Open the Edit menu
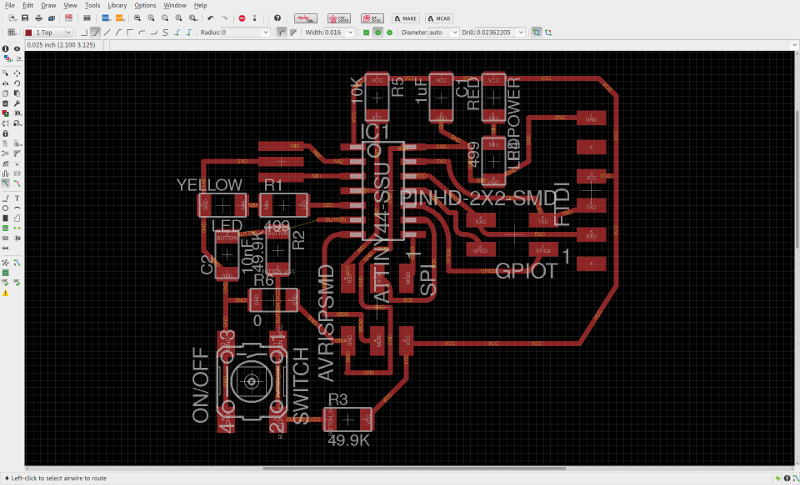The width and height of the screenshot is (800, 485). point(28,5)
